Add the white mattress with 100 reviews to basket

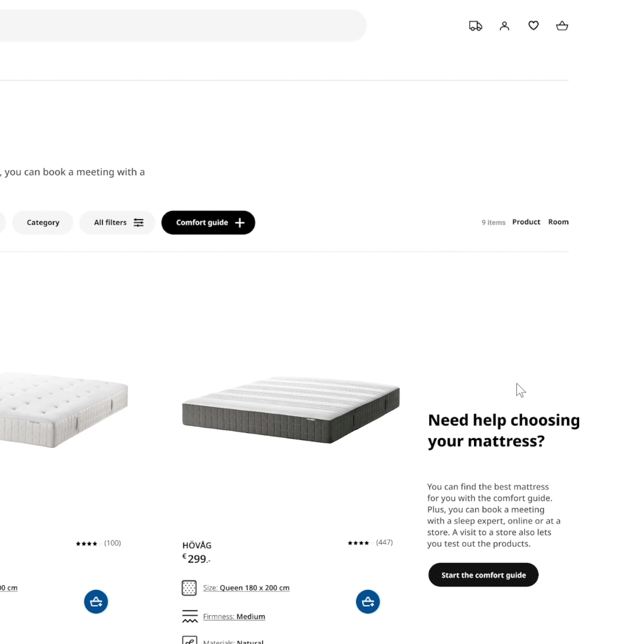[x=95, y=602]
